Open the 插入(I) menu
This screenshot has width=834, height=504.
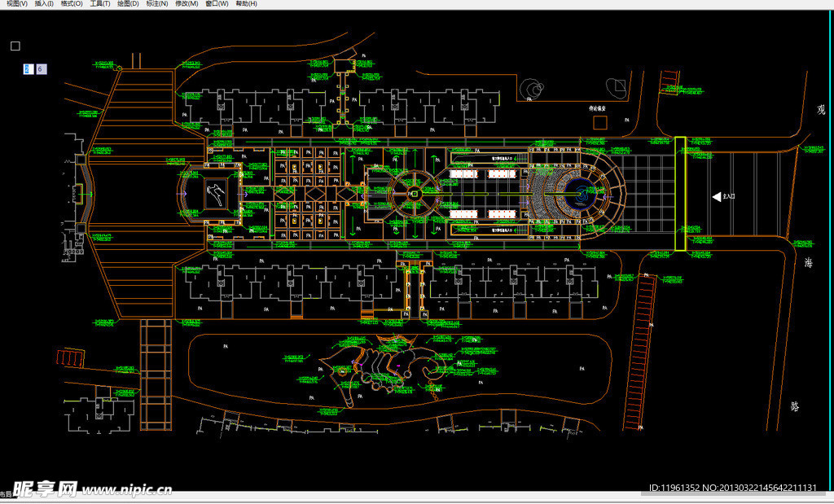44,4
